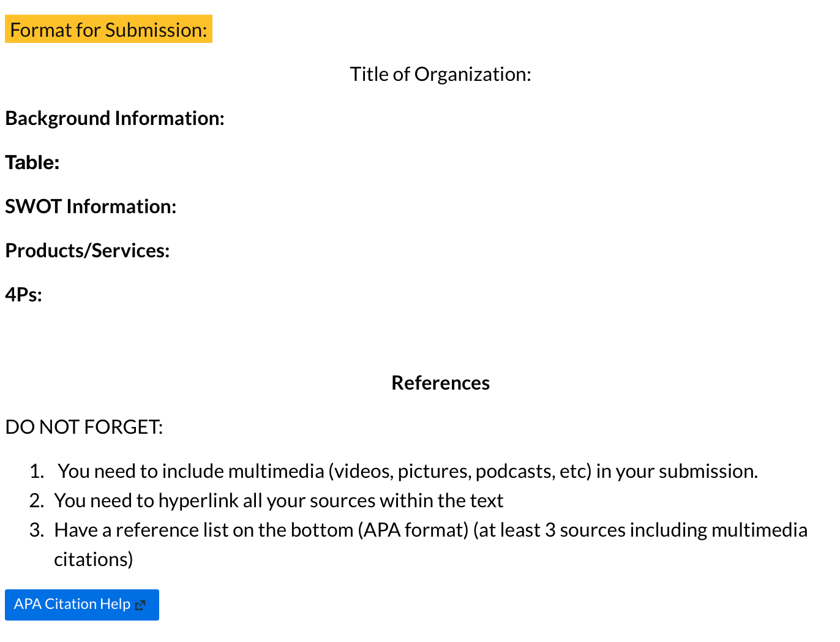Click the 4Ps heading
The image size is (840, 642).
23,295
